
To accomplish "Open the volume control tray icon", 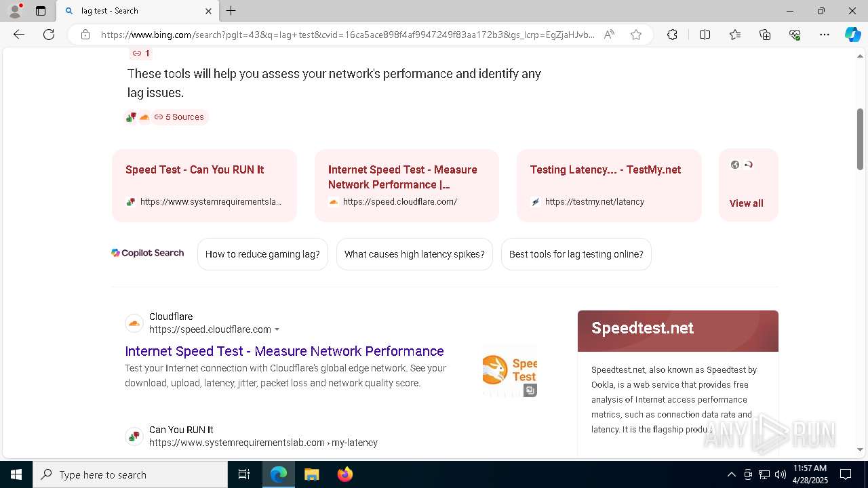I will point(781,474).
